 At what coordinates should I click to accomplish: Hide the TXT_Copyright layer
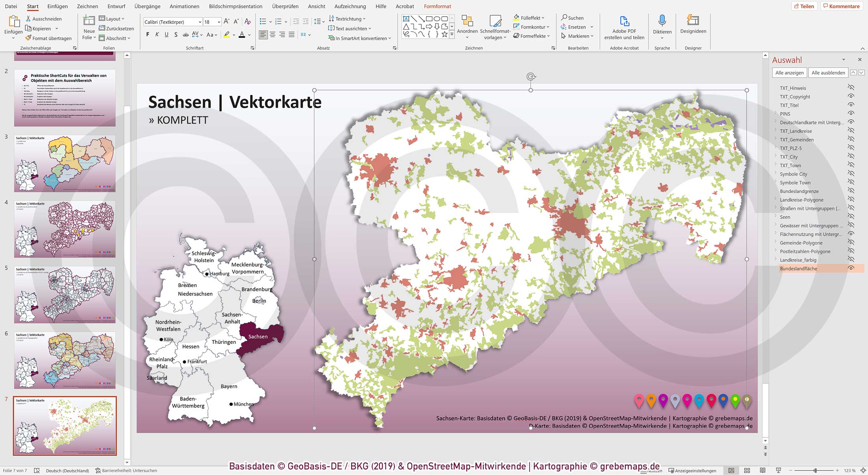click(x=851, y=96)
